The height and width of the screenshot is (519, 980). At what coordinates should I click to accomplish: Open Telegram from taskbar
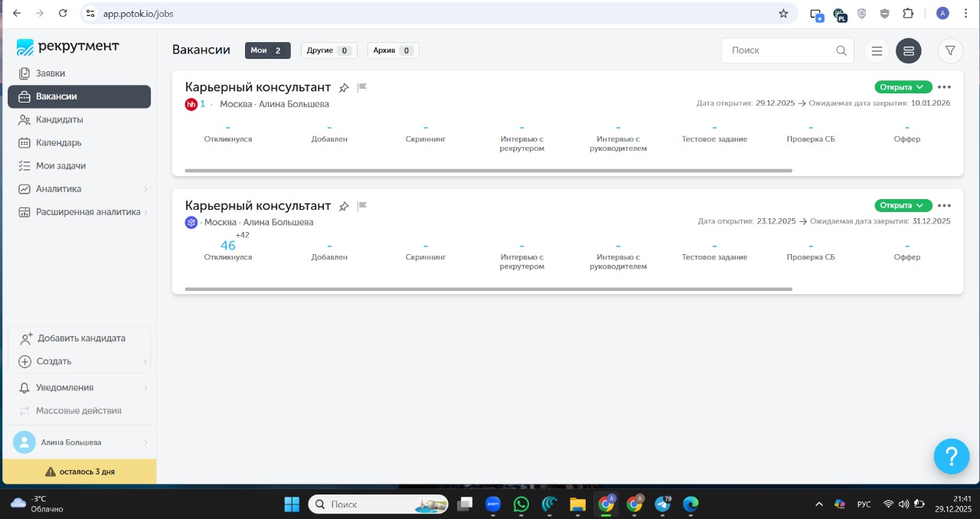(x=663, y=504)
